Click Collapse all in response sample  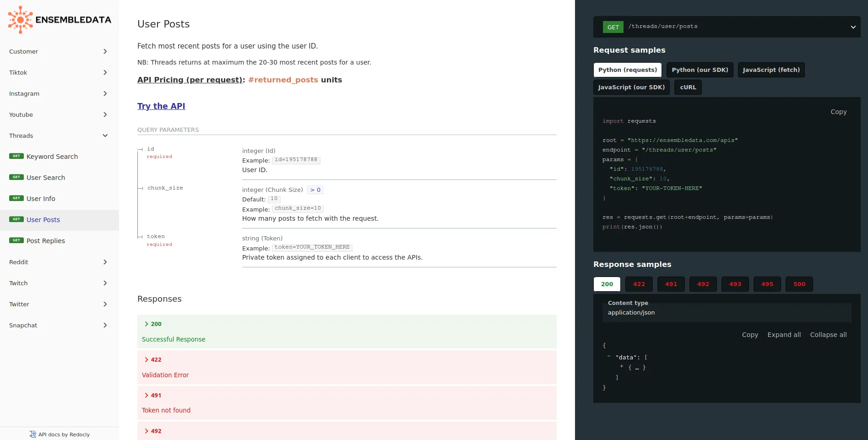pyautogui.click(x=828, y=335)
